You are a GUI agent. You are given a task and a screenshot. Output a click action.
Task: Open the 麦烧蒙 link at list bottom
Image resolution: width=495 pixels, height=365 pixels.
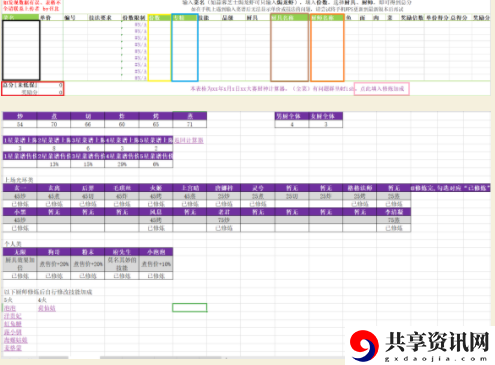point(13,348)
